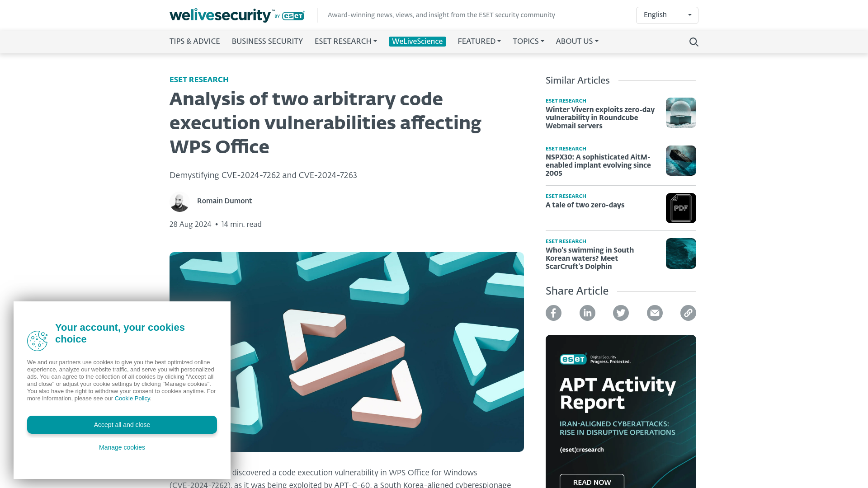Click article hero image thumbnail
The height and width of the screenshot is (488, 868).
click(x=346, y=352)
